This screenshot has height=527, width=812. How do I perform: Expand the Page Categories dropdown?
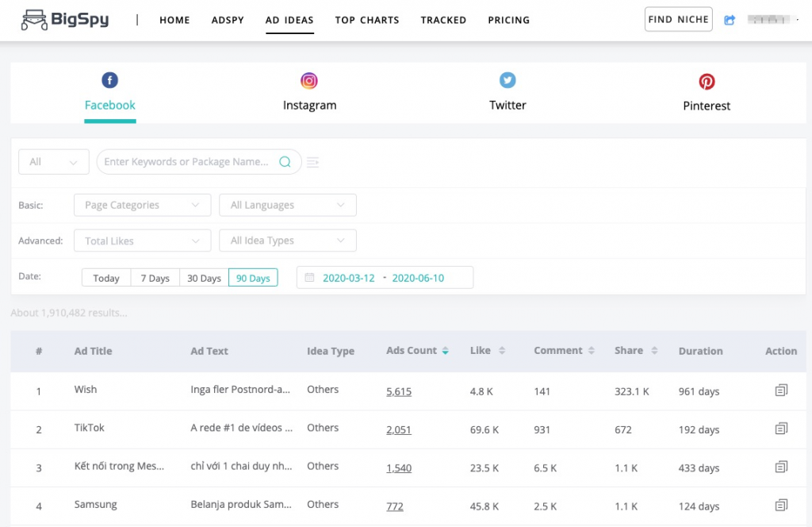pyautogui.click(x=143, y=206)
